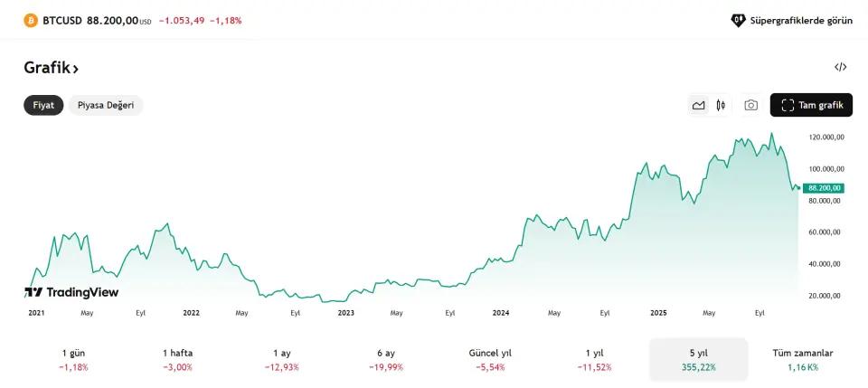Expand the Grafik heading chevron
The image size is (868, 388).
click(x=76, y=68)
